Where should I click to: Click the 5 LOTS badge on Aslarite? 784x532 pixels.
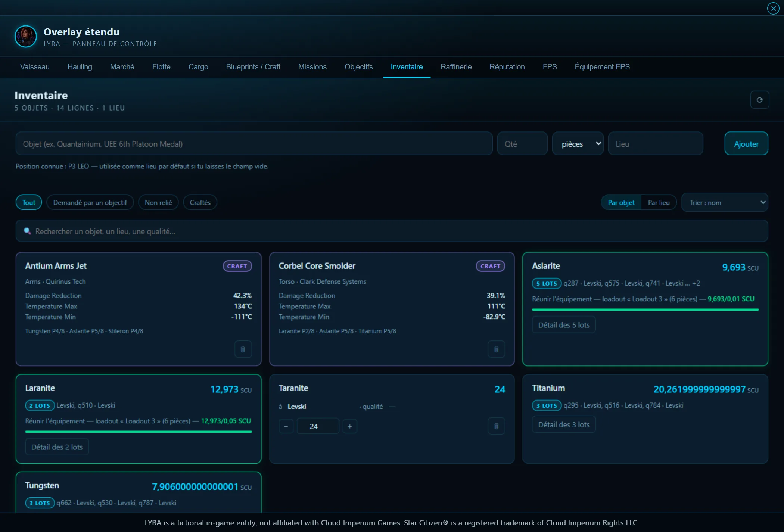(x=547, y=283)
